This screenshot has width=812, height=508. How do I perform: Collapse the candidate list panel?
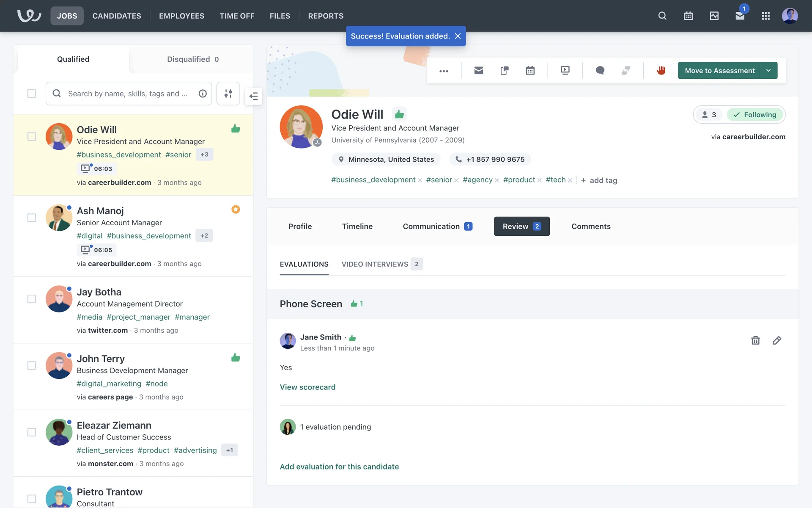254,96
